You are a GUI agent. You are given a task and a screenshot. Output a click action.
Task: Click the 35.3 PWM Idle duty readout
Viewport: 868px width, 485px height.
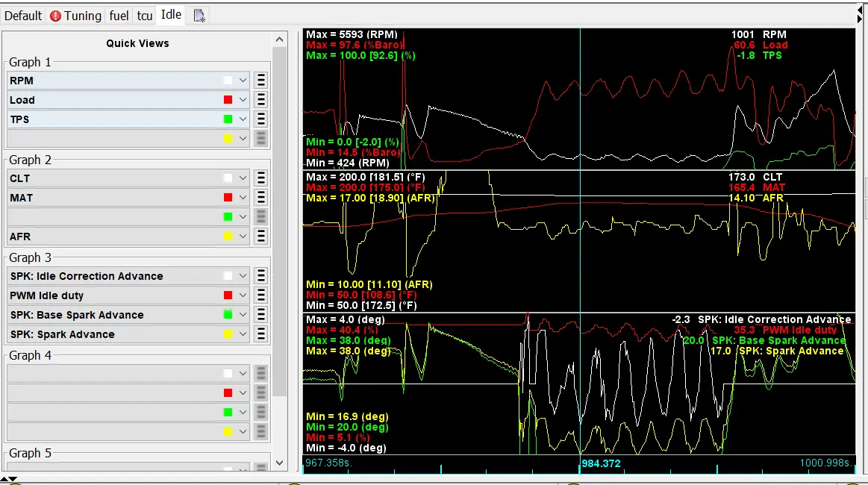click(784, 330)
